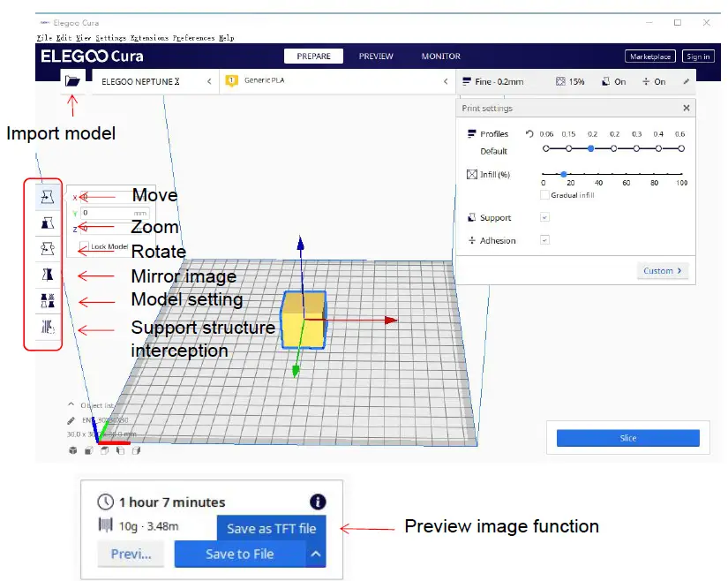Screen dimensions: 728x581
Task: Select the 0.6 profile radio point
Action: point(681,148)
